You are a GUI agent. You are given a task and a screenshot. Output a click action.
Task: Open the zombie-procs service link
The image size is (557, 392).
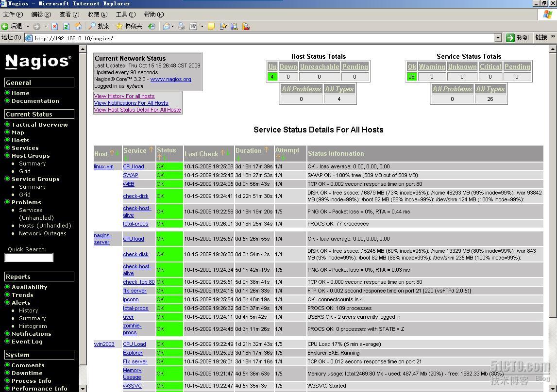132,329
